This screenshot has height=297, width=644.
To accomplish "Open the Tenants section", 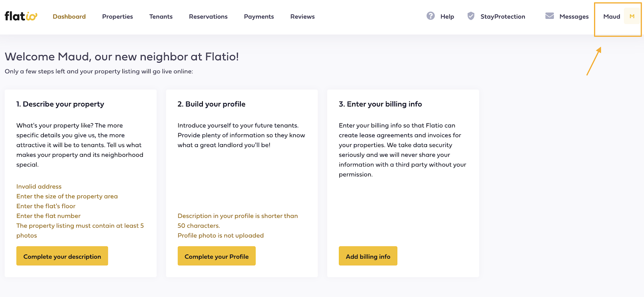I will [x=161, y=16].
